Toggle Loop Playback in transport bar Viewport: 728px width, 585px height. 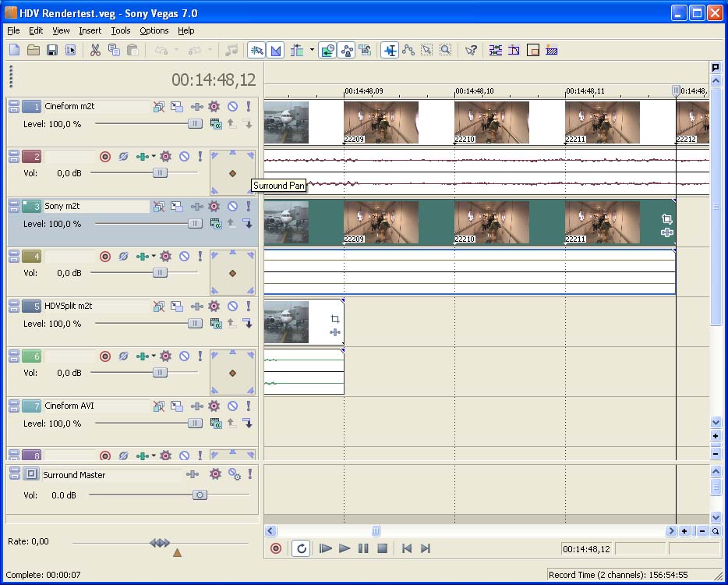pos(301,549)
